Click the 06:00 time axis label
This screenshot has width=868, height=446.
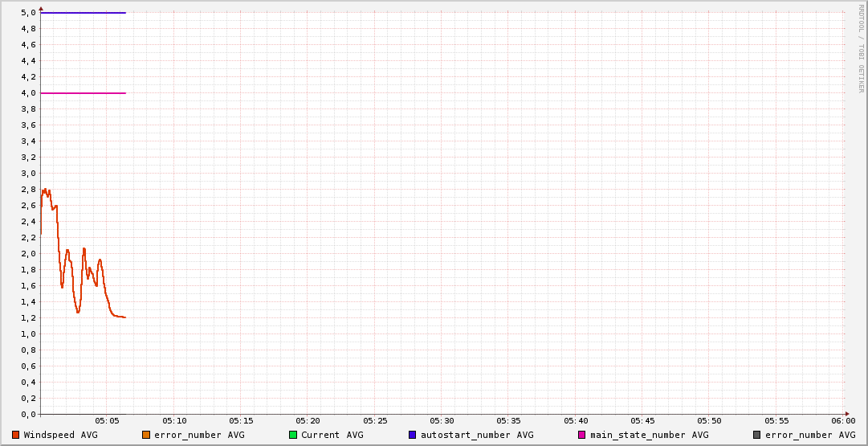pos(843,420)
